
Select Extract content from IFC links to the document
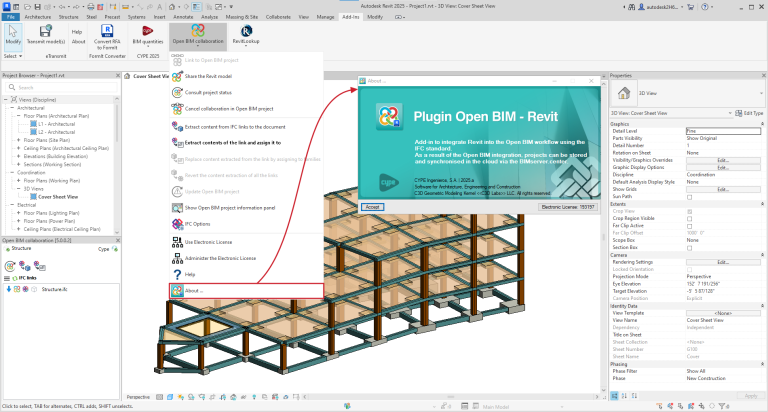pos(247,127)
